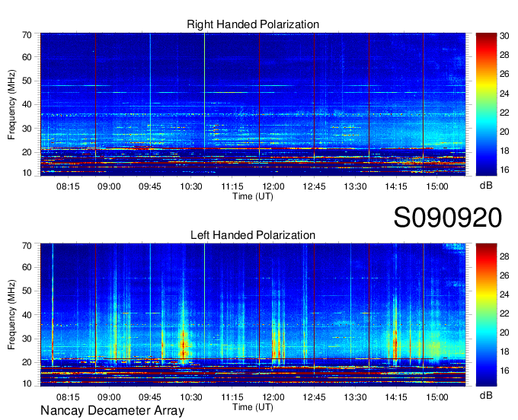Click the Time (UT) label under Left Handed plot
The width and height of the screenshot is (518, 420).
pyautogui.click(x=253, y=407)
